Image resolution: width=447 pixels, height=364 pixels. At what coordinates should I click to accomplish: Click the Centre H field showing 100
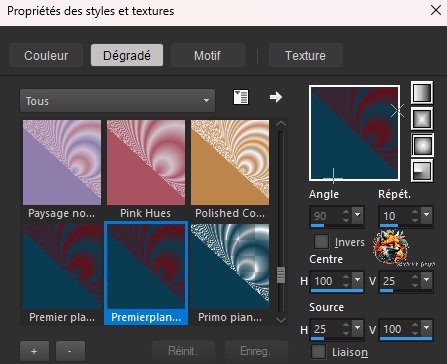(327, 281)
